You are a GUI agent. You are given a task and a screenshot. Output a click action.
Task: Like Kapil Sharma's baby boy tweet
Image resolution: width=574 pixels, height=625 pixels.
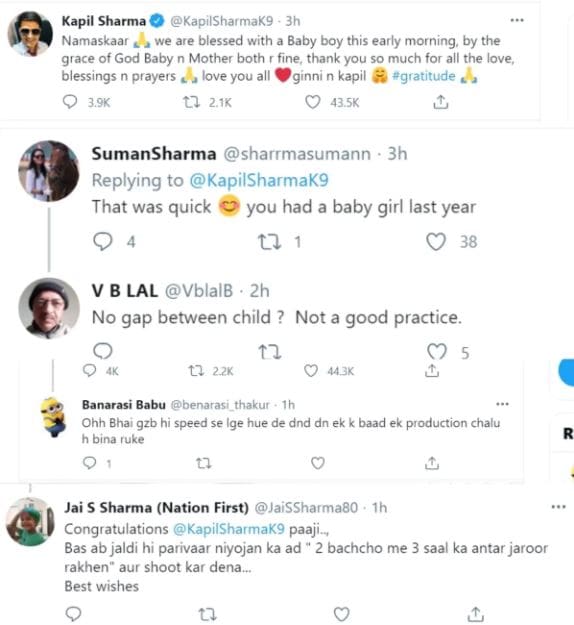point(313,102)
